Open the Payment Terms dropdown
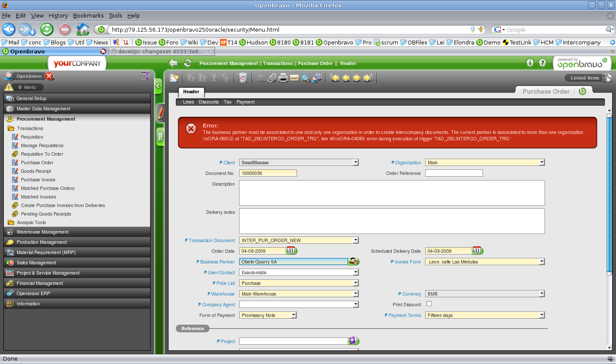The width and height of the screenshot is (616, 364). click(542, 315)
